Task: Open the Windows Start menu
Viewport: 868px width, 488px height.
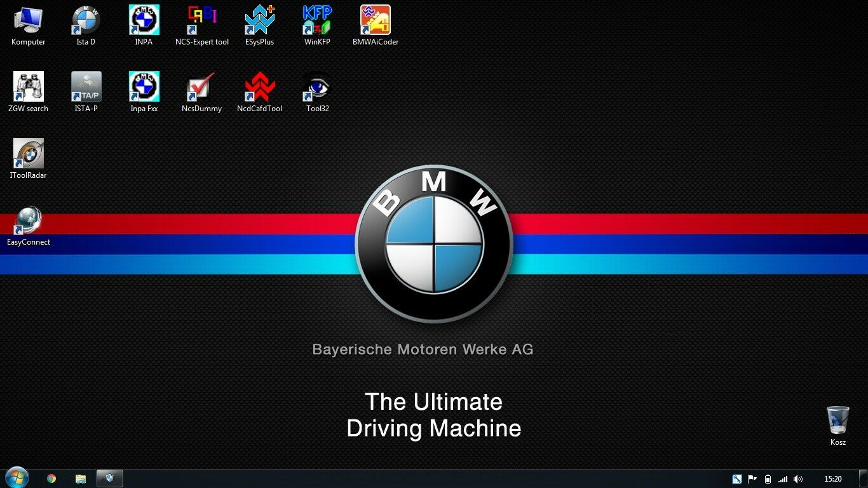Action: tap(17, 478)
